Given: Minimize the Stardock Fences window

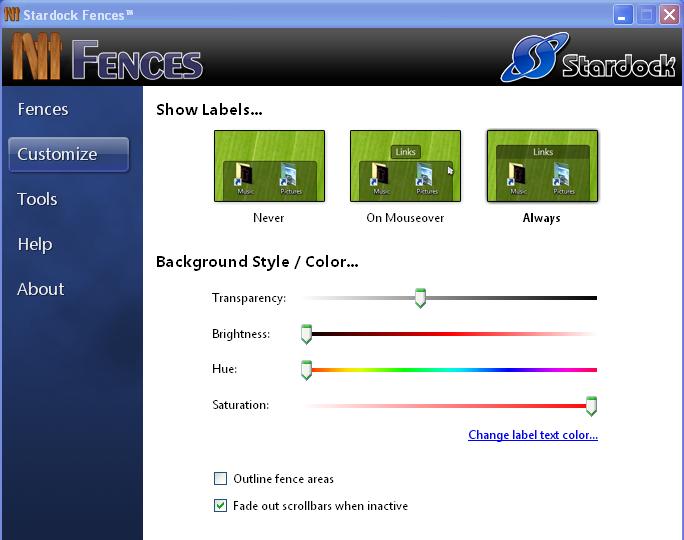Looking at the screenshot, I should 622,15.
